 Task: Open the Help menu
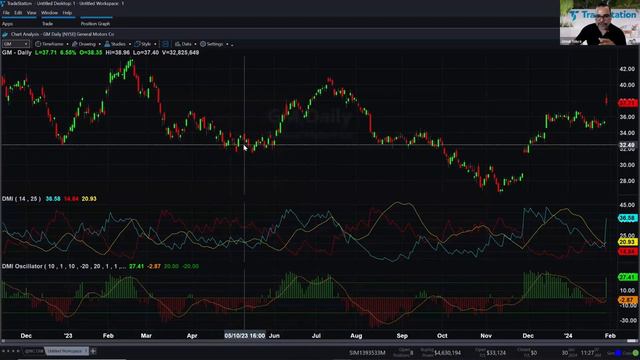click(x=67, y=13)
